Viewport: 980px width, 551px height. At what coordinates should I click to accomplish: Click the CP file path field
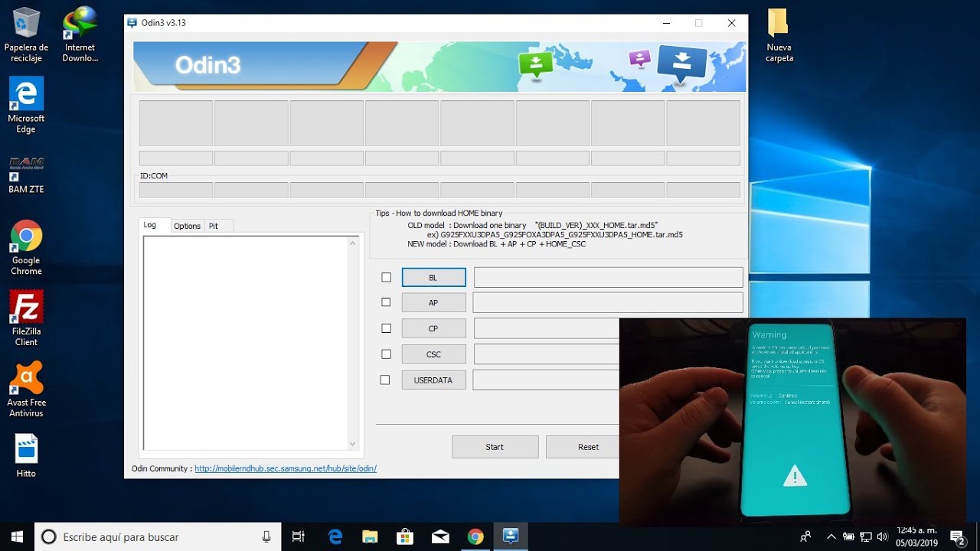[547, 328]
